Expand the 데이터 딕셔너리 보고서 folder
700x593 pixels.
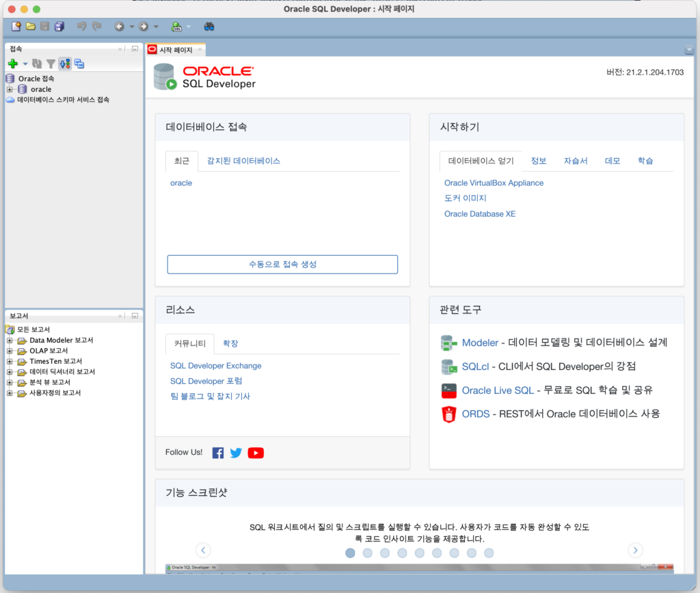pyautogui.click(x=10, y=372)
